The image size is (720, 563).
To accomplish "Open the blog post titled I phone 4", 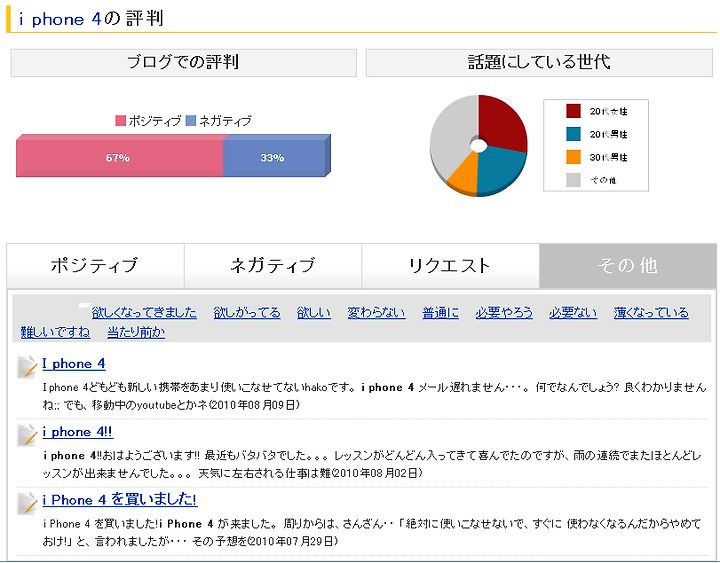I will coord(74,364).
